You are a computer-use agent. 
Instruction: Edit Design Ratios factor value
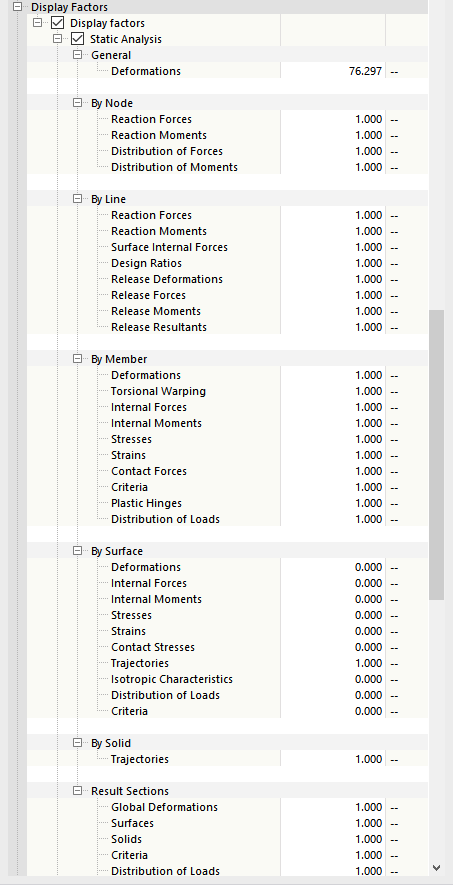tap(333, 263)
